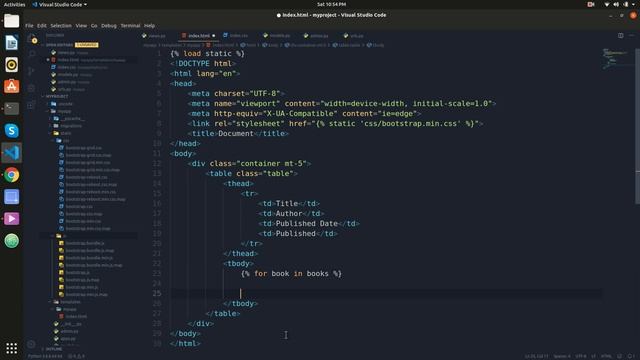Open the editor More Actions ellipsis
640x360 pixels.
click(631, 36)
